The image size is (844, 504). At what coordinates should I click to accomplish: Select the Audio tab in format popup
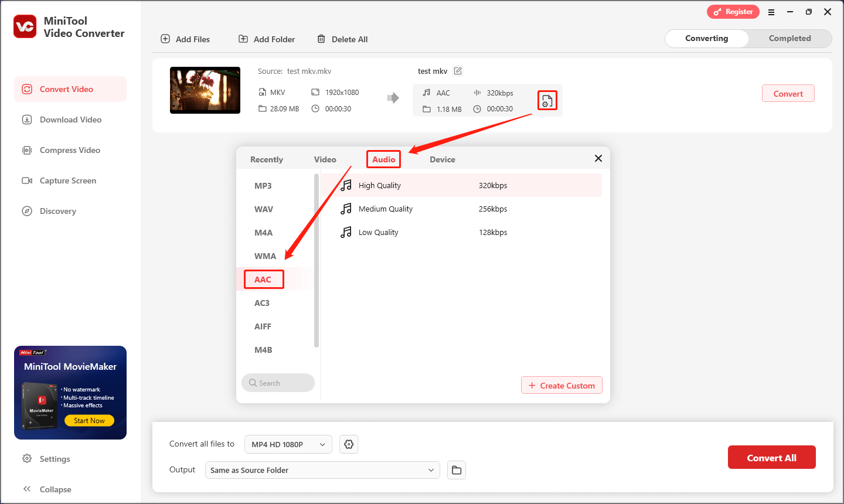tap(384, 159)
